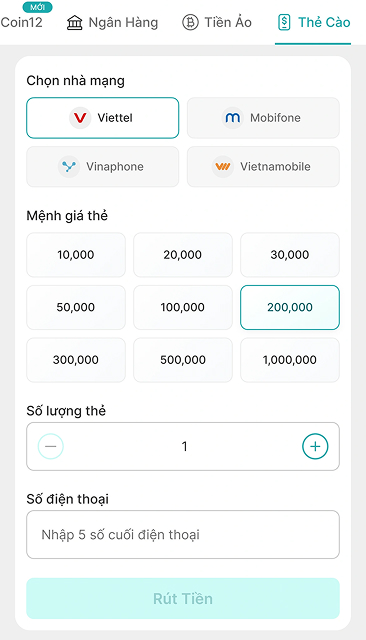Open the Tiền Ảo tab

point(217,22)
